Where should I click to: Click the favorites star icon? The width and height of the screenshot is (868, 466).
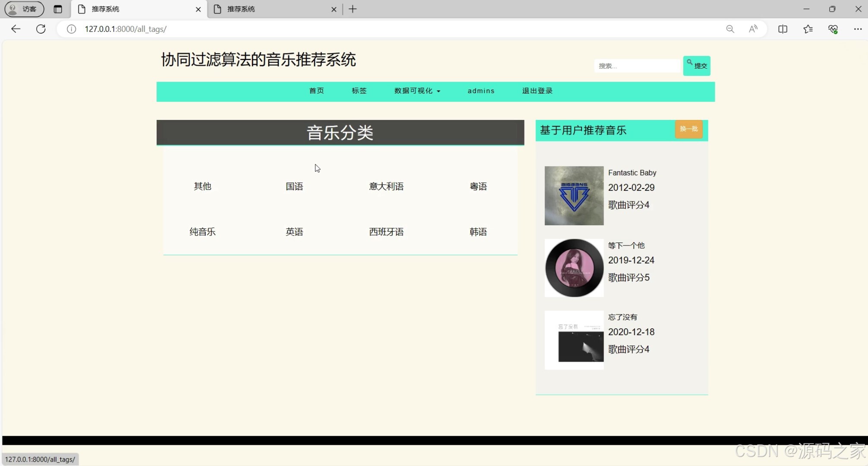pyautogui.click(x=808, y=29)
